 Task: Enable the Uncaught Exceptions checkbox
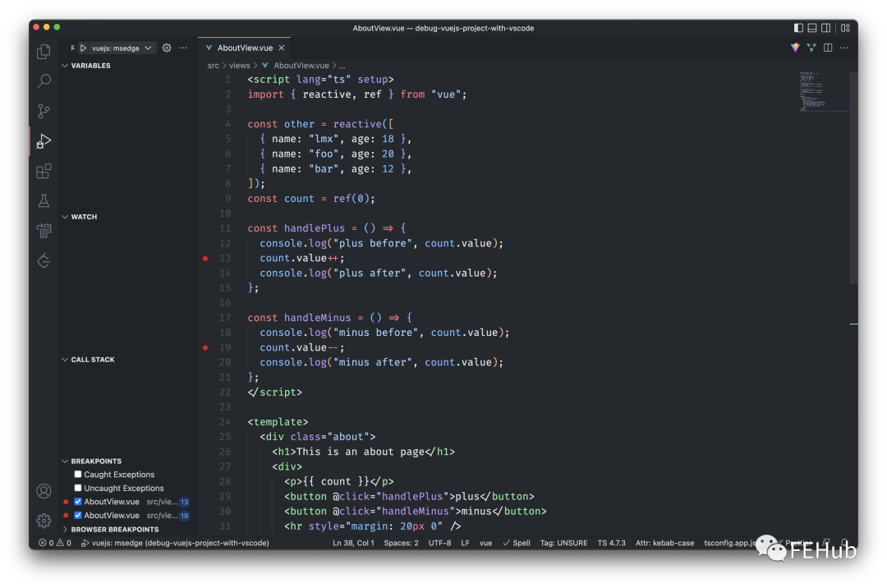click(x=80, y=488)
